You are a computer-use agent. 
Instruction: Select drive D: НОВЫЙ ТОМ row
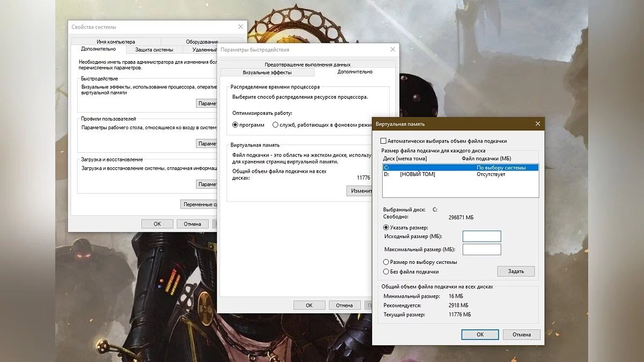[x=460, y=175]
